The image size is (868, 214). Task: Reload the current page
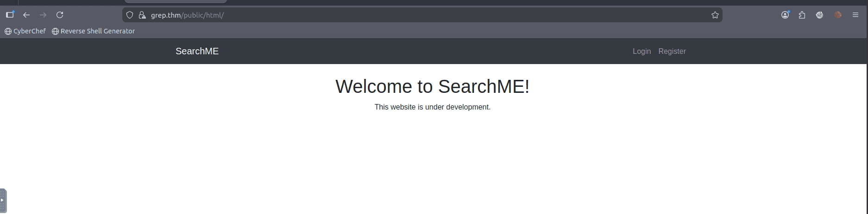point(60,15)
